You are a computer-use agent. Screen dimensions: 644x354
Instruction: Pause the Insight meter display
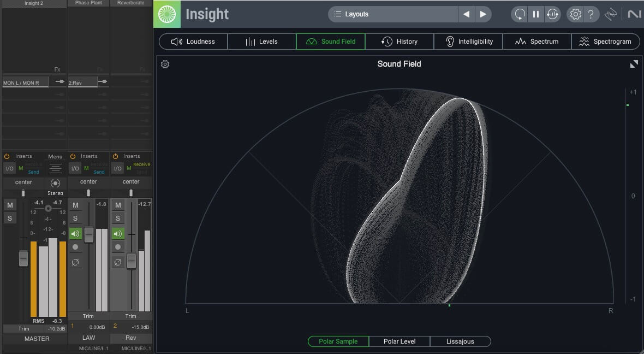coord(536,14)
